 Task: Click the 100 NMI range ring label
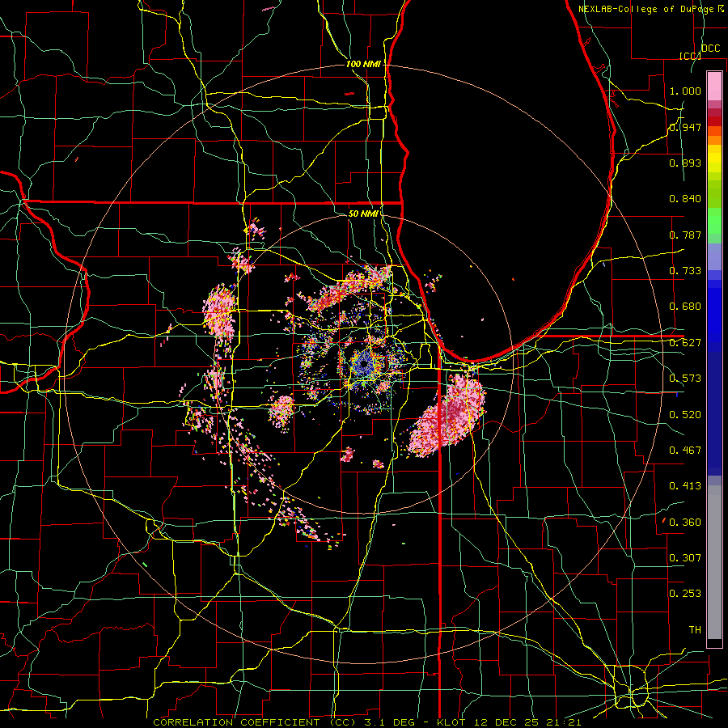pos(363,64)
